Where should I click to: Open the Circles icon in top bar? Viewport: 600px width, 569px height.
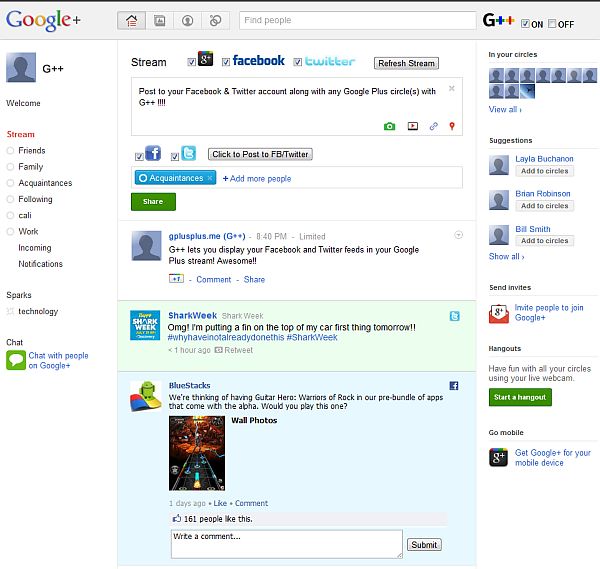(x=215, y=21)
